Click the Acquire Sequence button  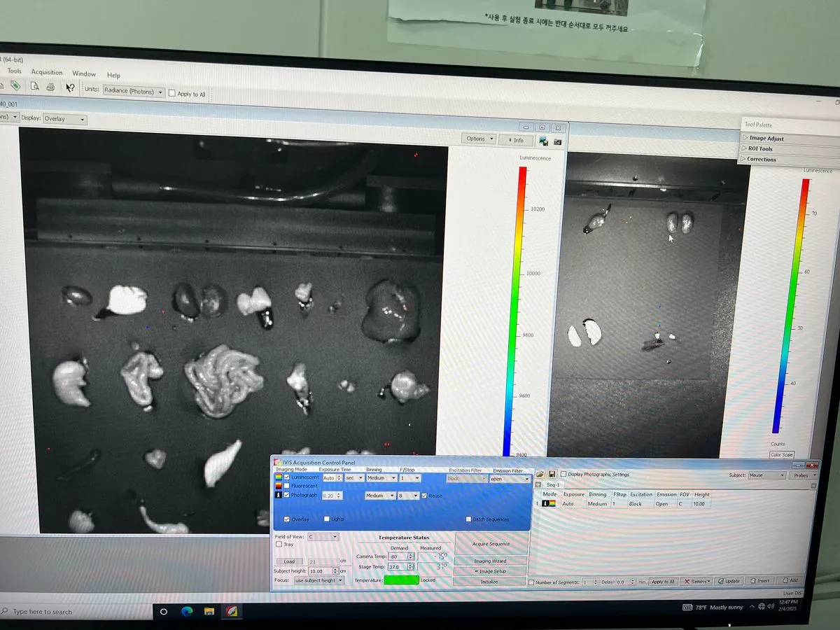[490, 544]
